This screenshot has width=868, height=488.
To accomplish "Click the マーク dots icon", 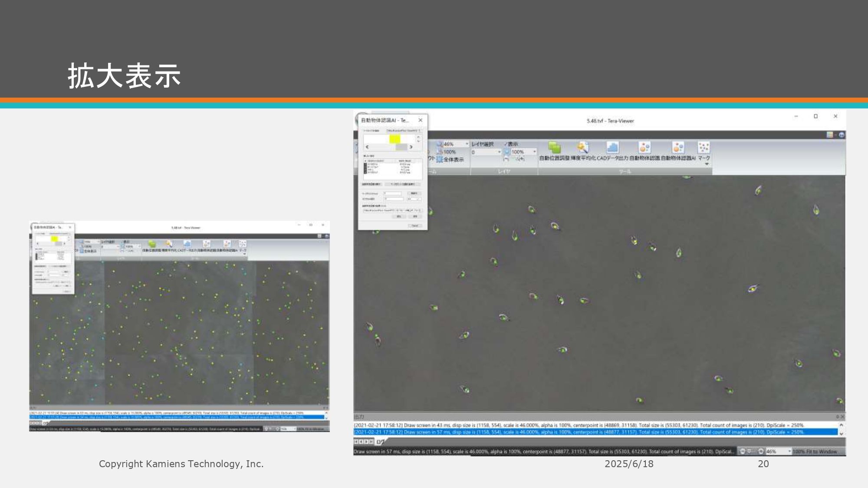I will 704,147.
